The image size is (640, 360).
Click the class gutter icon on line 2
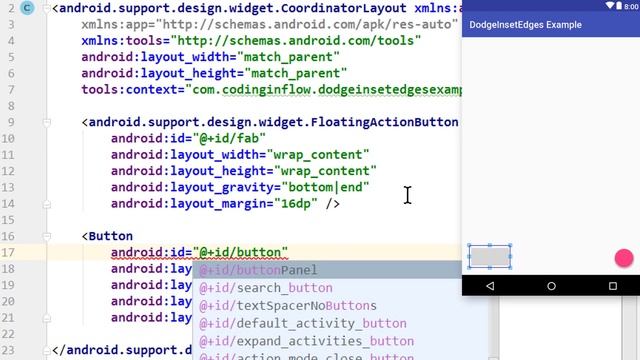[27, 8]
